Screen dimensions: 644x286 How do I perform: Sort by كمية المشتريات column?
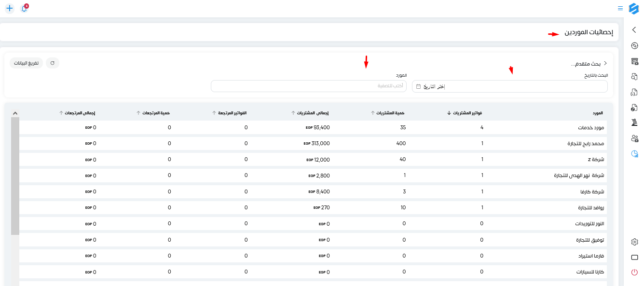387,113
